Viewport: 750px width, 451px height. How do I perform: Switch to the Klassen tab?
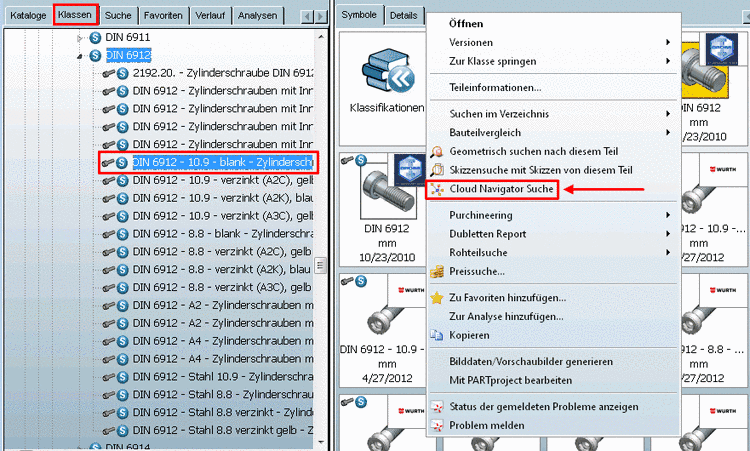pyautogui.click(x=75, y=15)
